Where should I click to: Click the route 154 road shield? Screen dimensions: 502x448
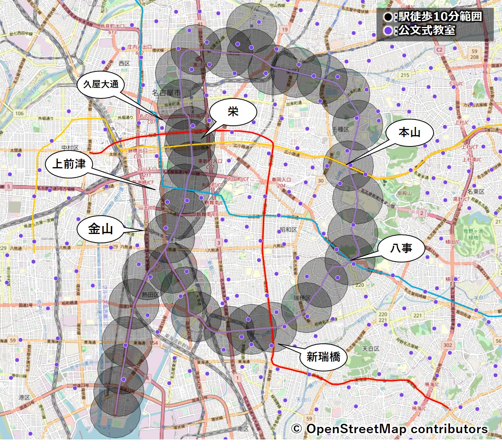tap(154, 343)
